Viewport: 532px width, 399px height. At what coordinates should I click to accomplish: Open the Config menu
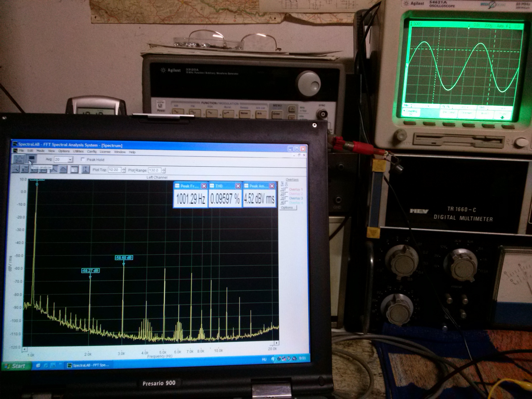click(92, 152)
